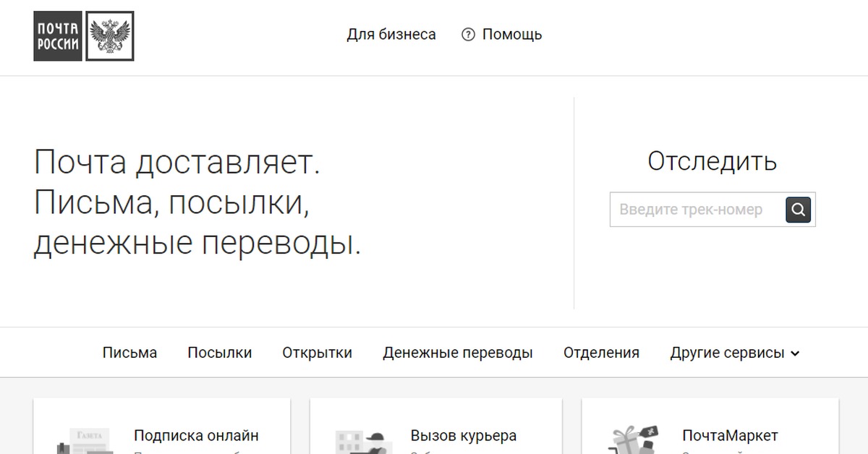Navigate to the Отделения section
The height and width of the screenshot is (454, 868).
pos(601,353)
